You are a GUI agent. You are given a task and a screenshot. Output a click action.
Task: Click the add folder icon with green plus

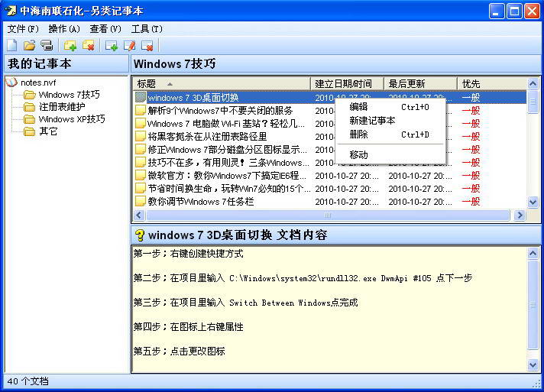point(70,45)
